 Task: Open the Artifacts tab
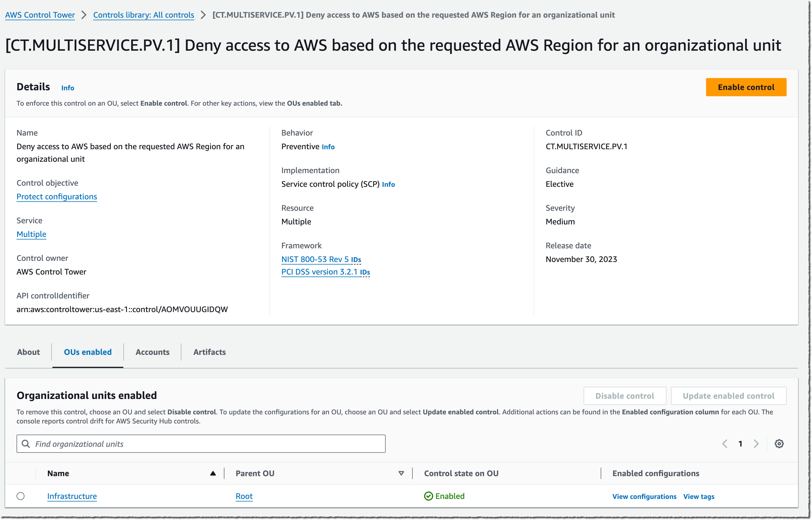coord(209,352)
